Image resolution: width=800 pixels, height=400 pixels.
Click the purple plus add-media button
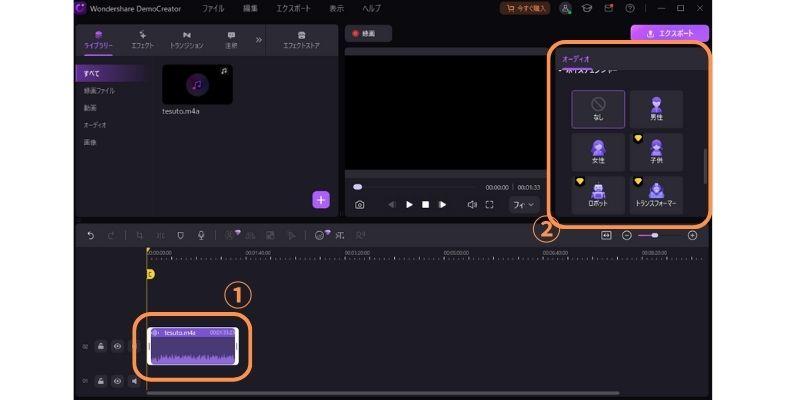(321, 199)
